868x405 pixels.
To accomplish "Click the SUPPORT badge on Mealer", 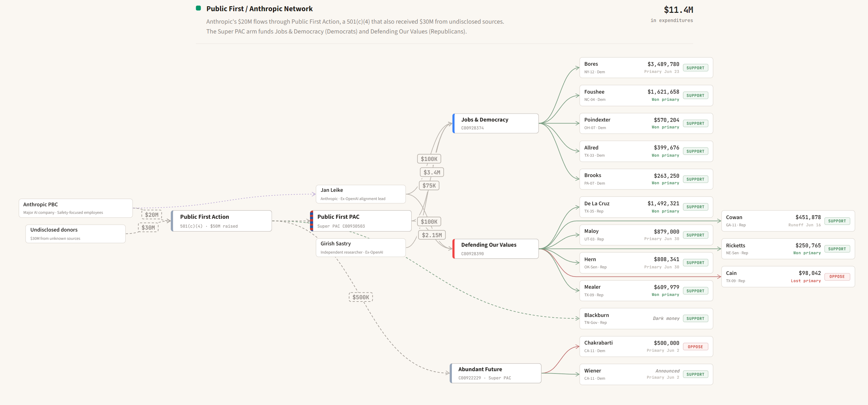I will pos(695,291).
